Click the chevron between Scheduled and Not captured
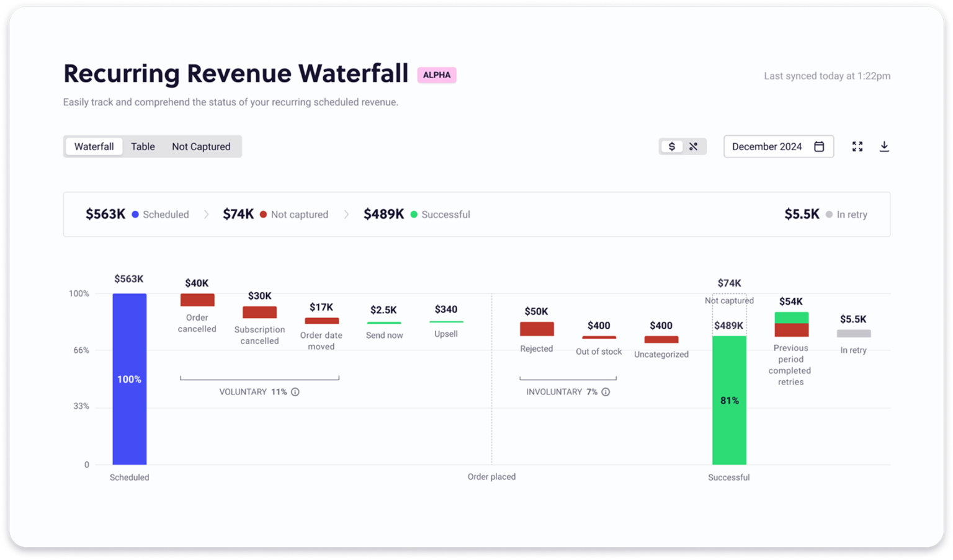 click(206, 215)
